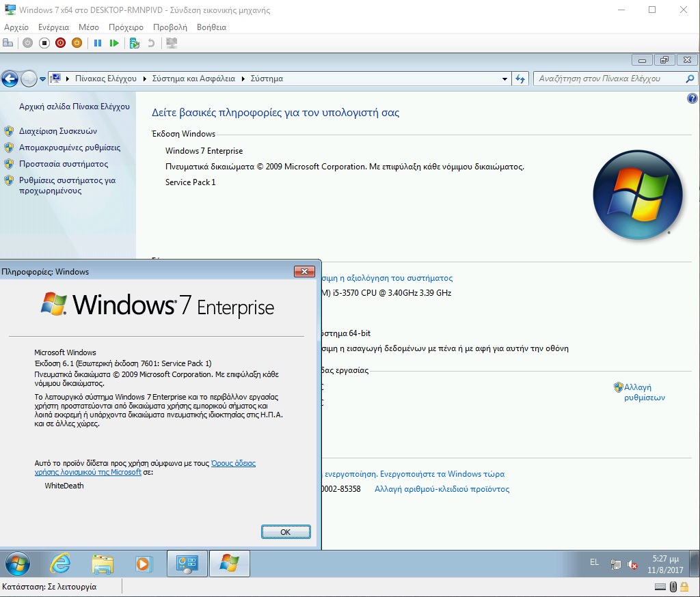Screen dimensions: 700x597
Task: Open the Προβολή menu
Action: tap(170, 27)
